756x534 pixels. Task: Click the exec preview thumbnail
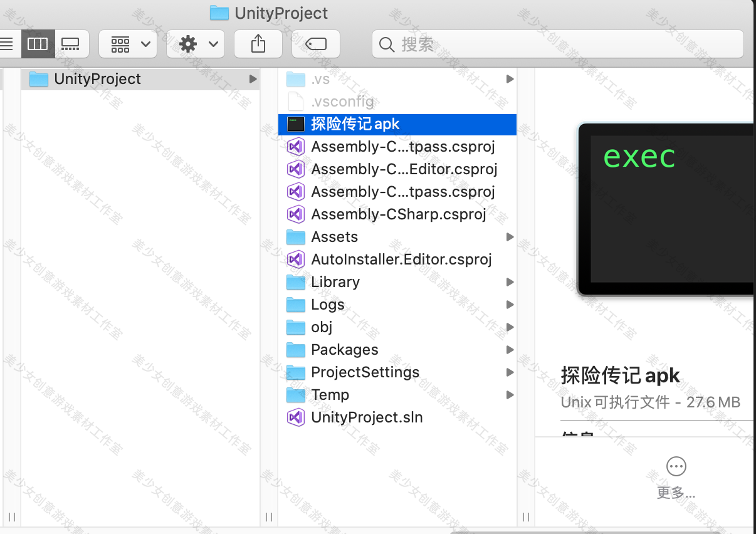[x=666, y=209]
